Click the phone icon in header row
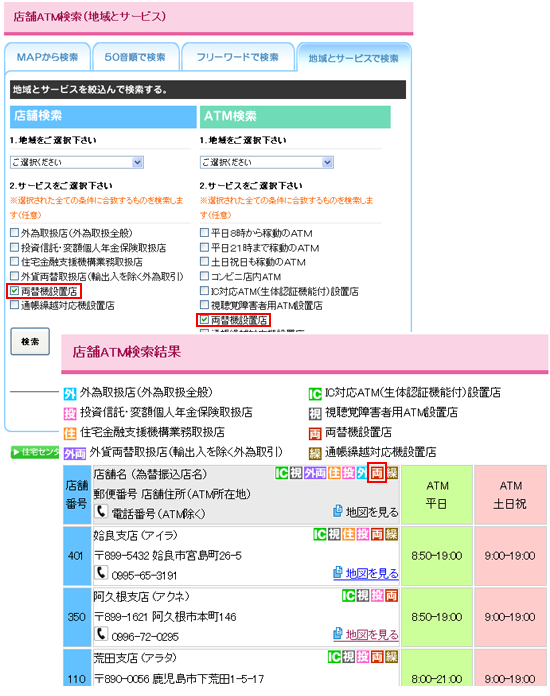This screenshot has height=696, width=550. [x=101, y=511]
